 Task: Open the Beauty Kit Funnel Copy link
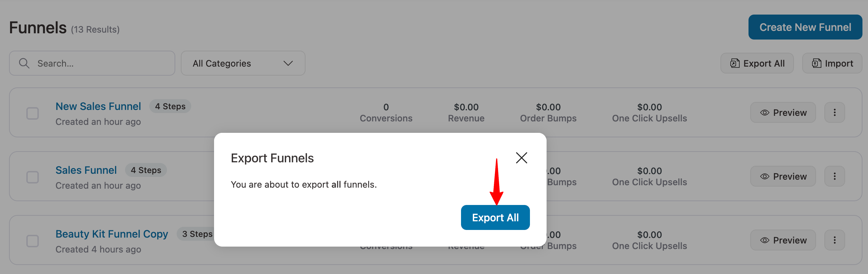[x=112, y=234]
